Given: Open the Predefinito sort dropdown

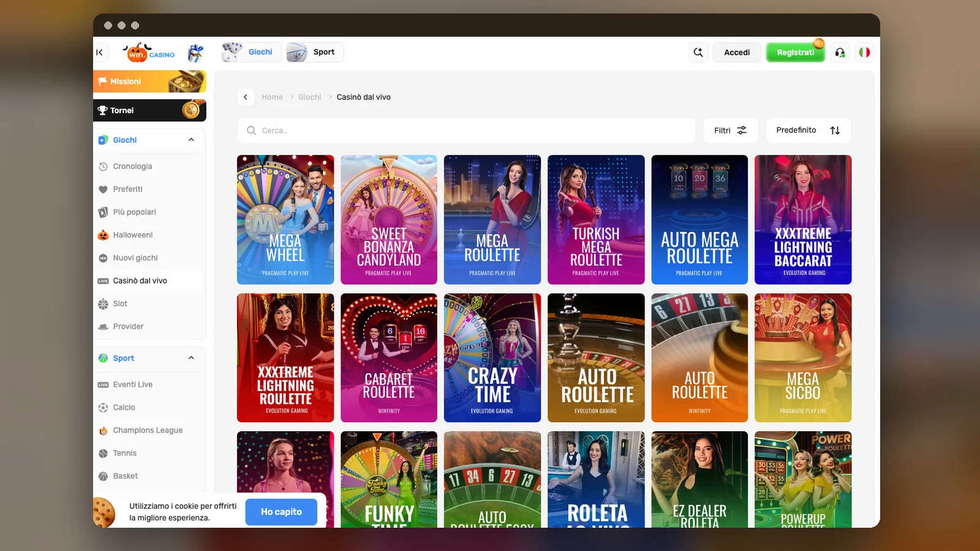Looking at the screenshot, I should click(809, 130).
